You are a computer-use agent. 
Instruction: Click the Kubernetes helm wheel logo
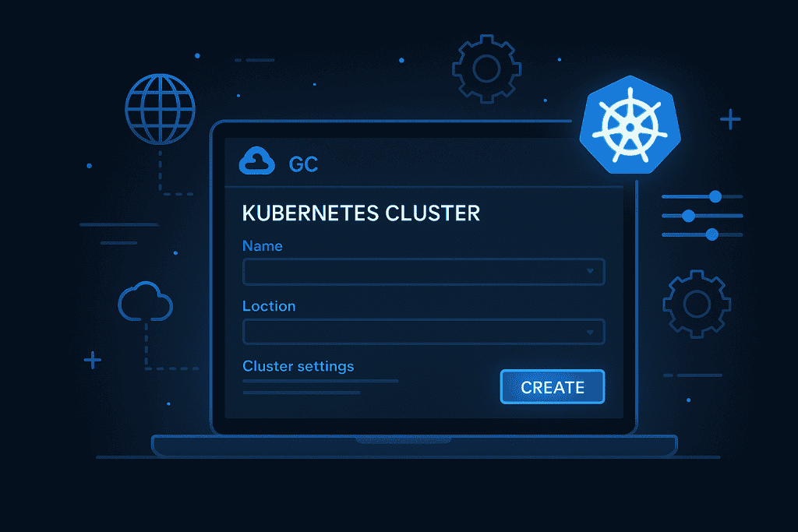(x=630, y=125)
